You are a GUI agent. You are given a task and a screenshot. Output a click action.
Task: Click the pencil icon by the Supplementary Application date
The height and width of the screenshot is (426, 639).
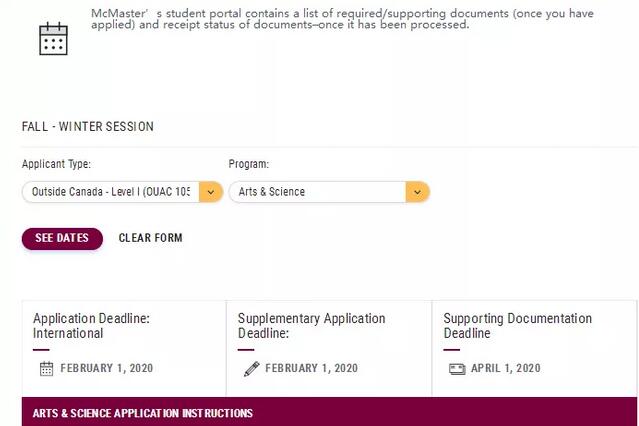[251, 369]
